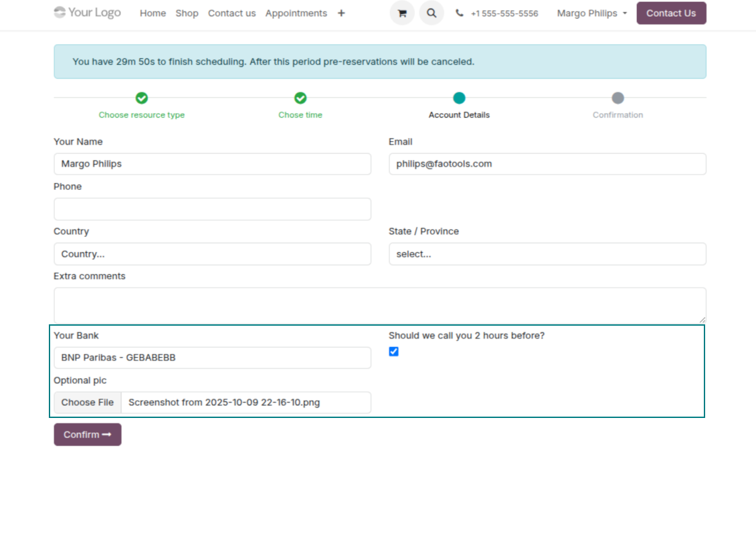Click the Chose time green checkmark

coord(300,98)
